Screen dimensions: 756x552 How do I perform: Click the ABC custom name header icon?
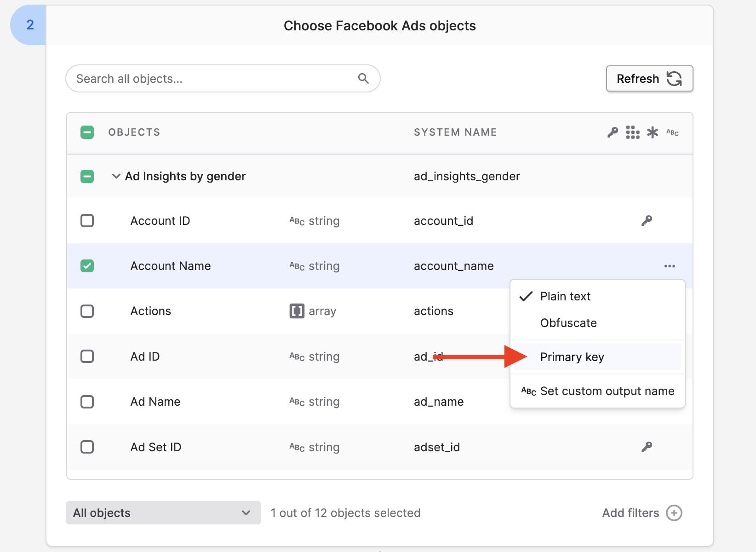[x=672, y=132]
